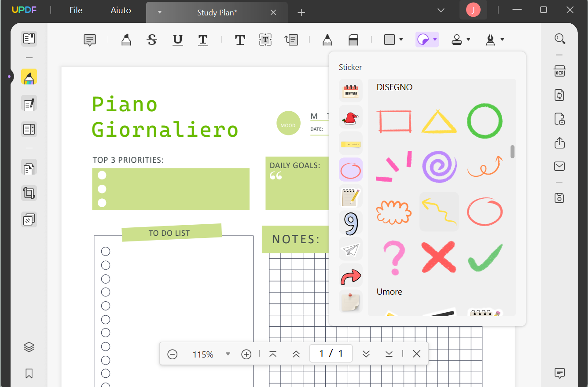Choose the Santa hat sticker category

coord(351,117)
